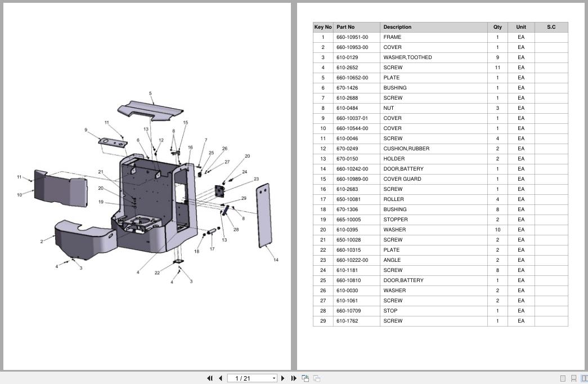Viewport: 588px width, 384px height.
Task: Click callout 2 beside front cover
Action: (42, 242)
